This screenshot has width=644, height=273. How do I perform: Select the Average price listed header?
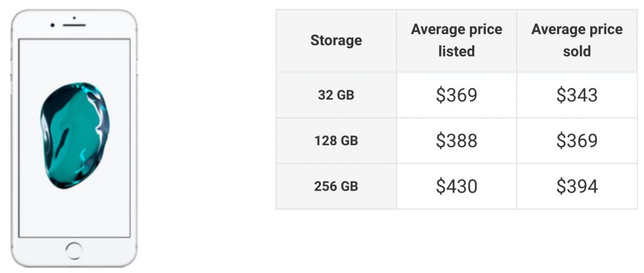(x=457, y=41)
